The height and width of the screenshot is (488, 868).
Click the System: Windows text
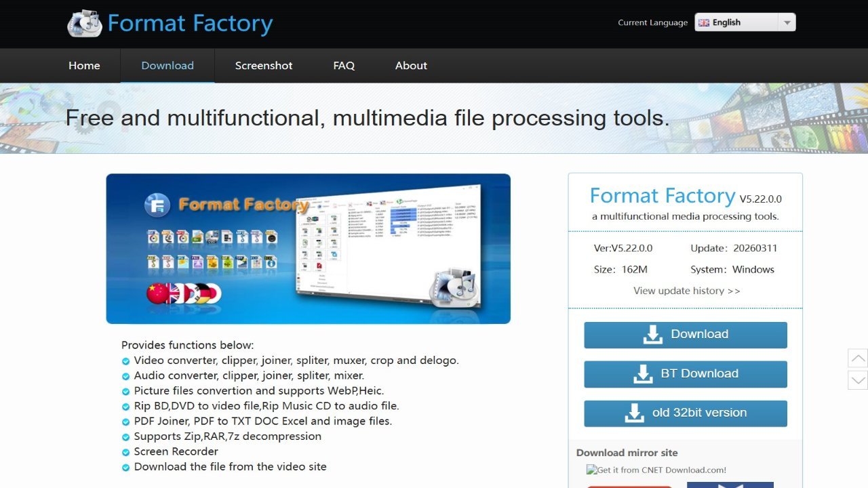tap(732, 269)
